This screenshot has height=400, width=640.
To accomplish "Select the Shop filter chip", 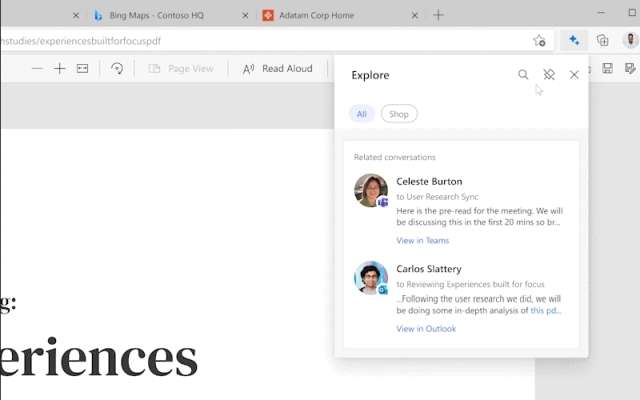I will coord(399,114).
